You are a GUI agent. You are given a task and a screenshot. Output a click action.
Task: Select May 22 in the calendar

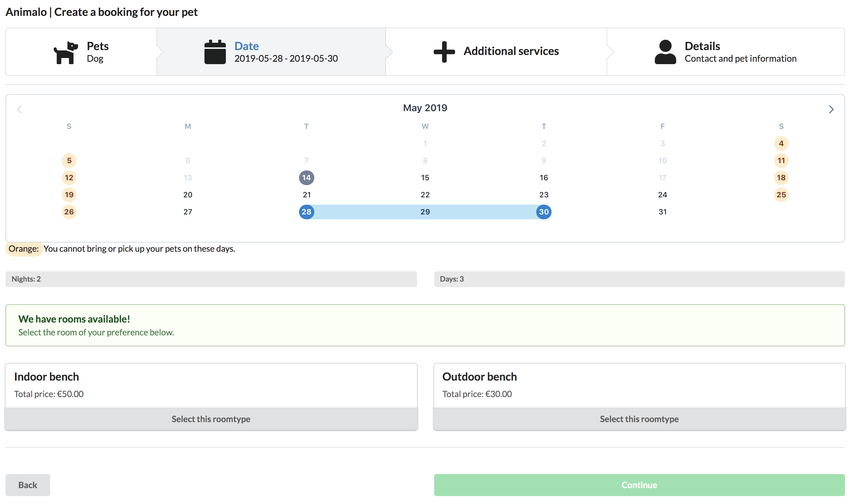click(x=425, y=195)
